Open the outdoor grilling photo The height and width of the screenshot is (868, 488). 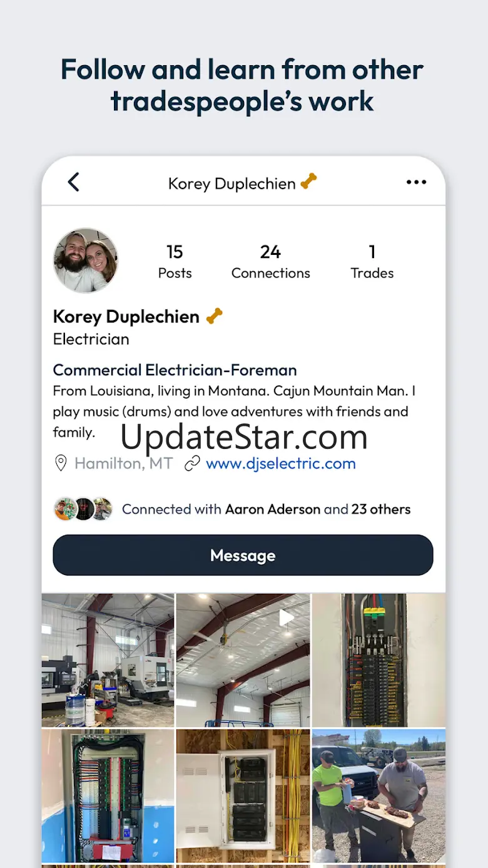click(x=379, y=795)
